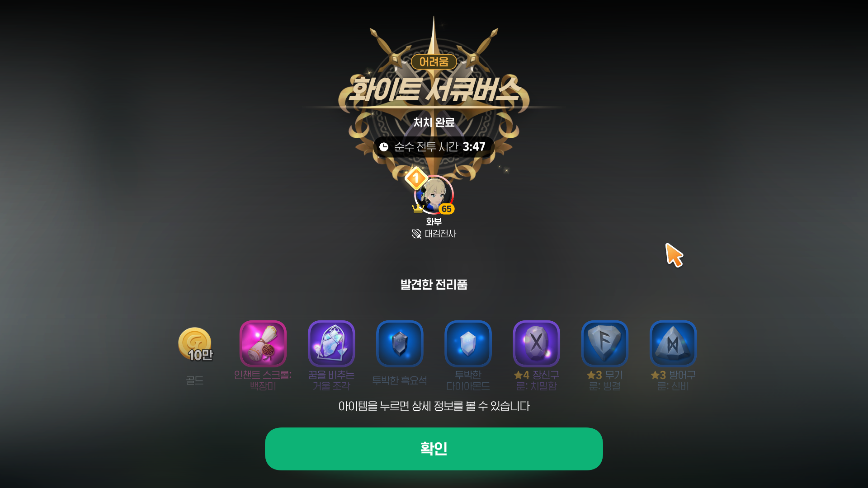The height and width of the screenshot is (488, 868).
Task: Click the clock icon beside battle time
Action: pyautogui.click(x=384, y=147)
